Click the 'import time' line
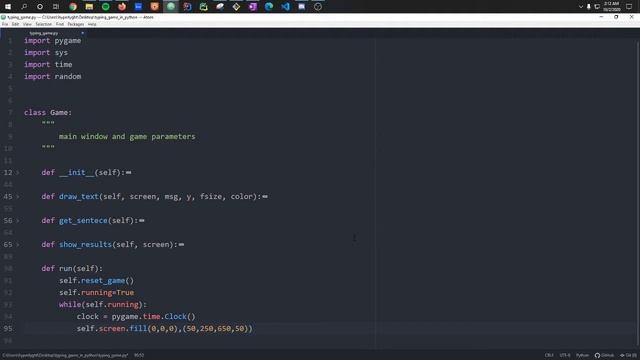This screenshot has height=360, width=640. click(48, 64)
